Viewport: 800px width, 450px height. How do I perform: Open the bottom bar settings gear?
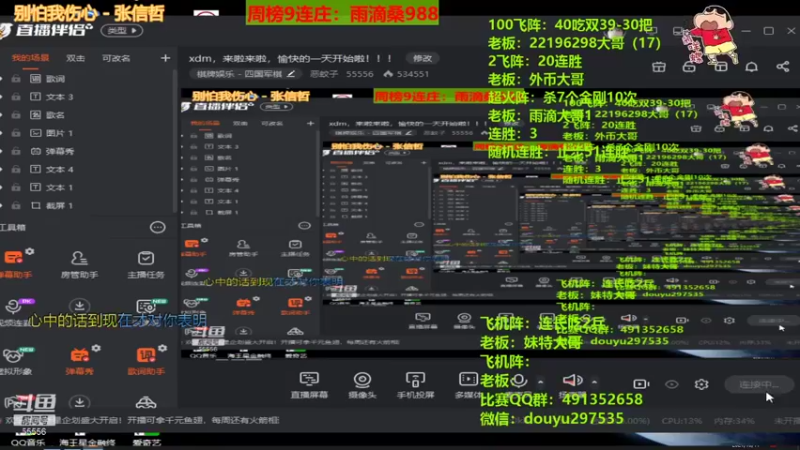click(702, 384)
